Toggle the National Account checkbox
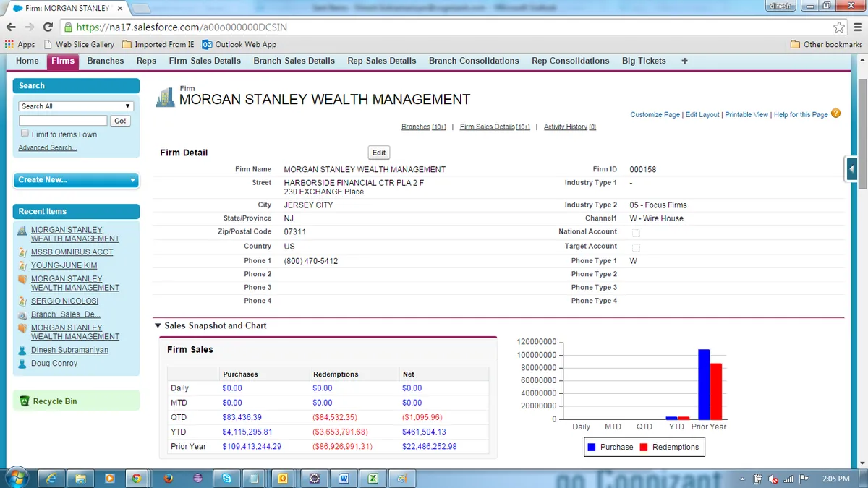Screen dimensions: 868x488 (x=637, y=233)
